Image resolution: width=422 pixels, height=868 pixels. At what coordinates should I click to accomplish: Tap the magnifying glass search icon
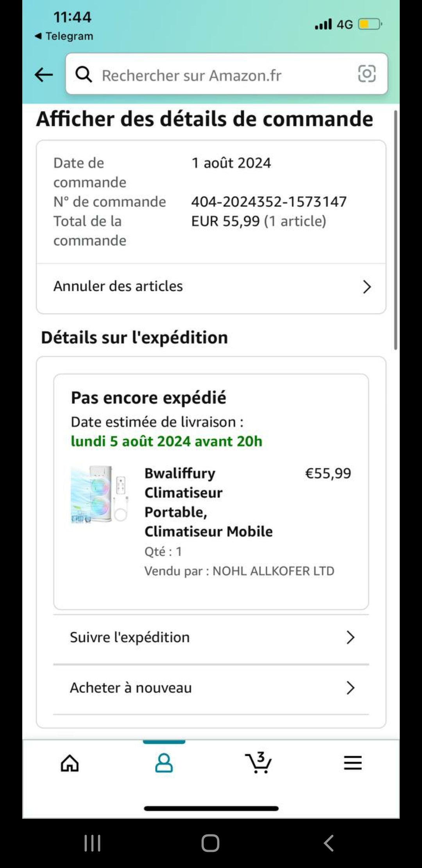click(x=84, y=74)
